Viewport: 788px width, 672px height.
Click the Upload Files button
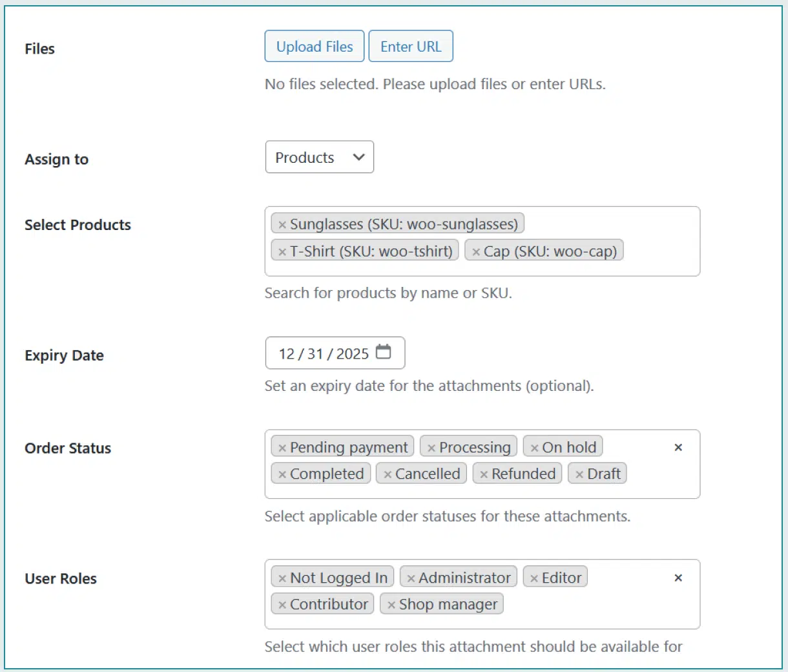coord(315,47)
